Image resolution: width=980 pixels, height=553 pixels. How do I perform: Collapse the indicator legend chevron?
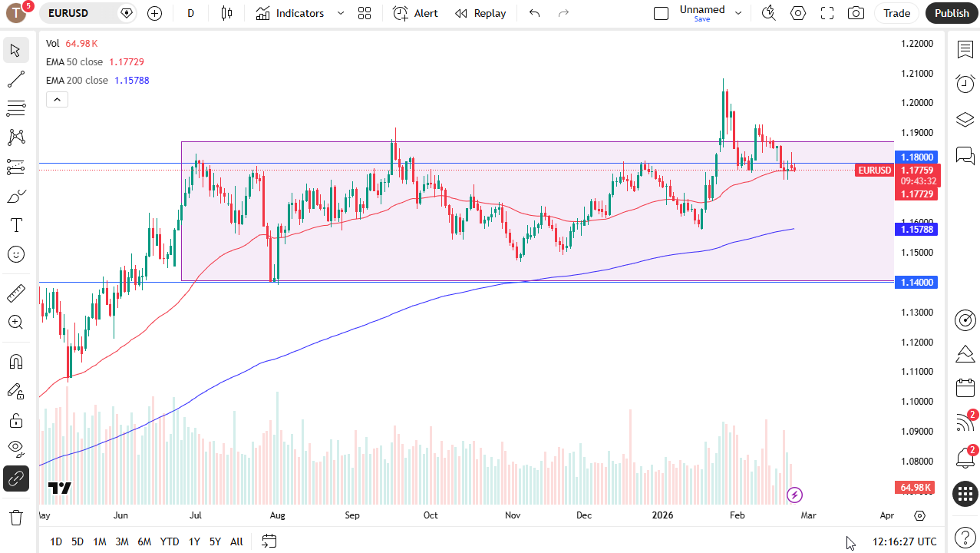pos(57,99)
